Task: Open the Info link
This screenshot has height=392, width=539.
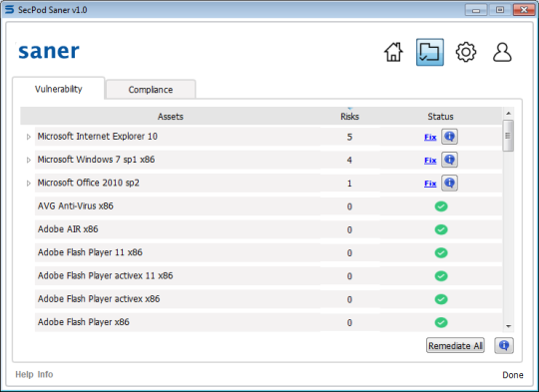Action: (x=45, y=374)
